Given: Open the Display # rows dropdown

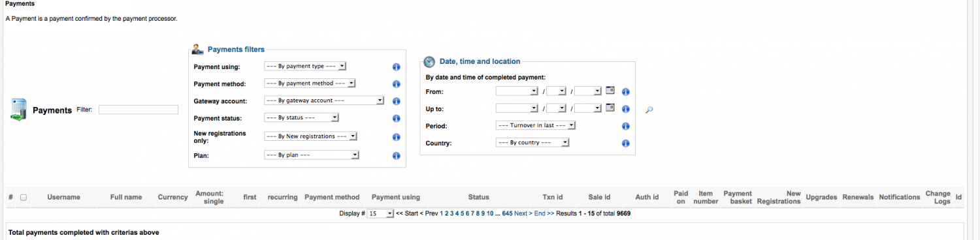Looking at the screenshot, I should coord(380,214).
